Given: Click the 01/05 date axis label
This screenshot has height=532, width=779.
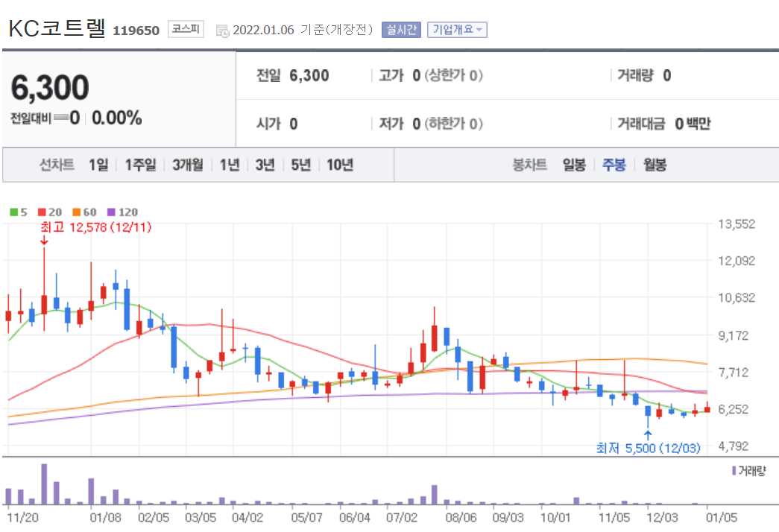Looking at the screenshot, I should point(722,518).
